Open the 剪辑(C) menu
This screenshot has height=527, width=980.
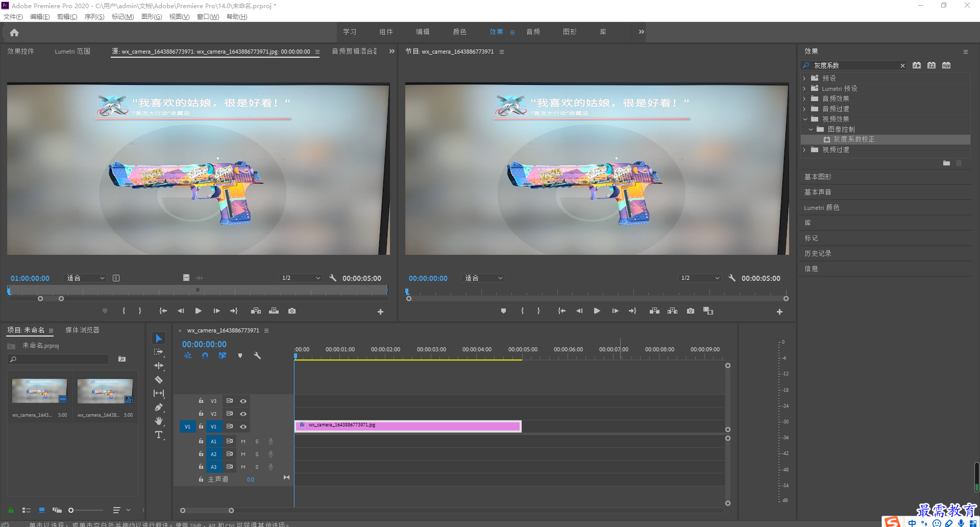[67, 17]
